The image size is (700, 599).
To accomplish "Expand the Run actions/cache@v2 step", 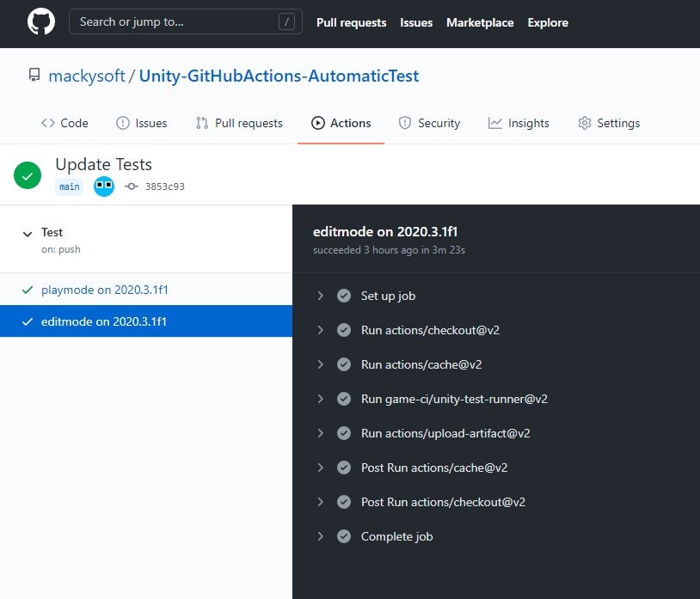I will [x=320, y=364].
